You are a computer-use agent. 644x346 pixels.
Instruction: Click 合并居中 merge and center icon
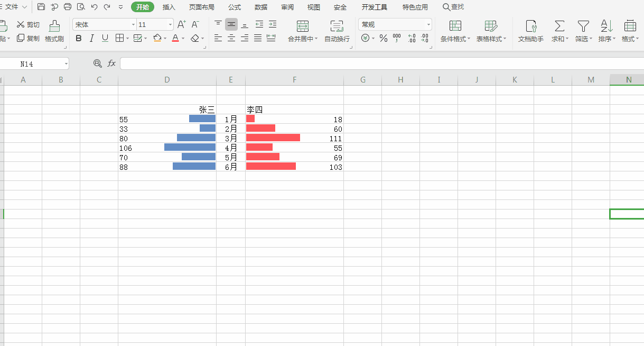point(303,26)
